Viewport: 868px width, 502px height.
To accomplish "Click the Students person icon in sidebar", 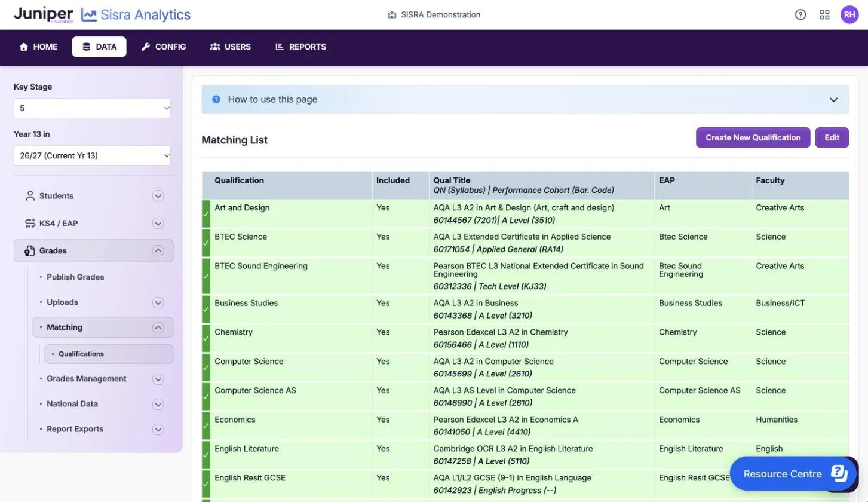I will point(30,196).
